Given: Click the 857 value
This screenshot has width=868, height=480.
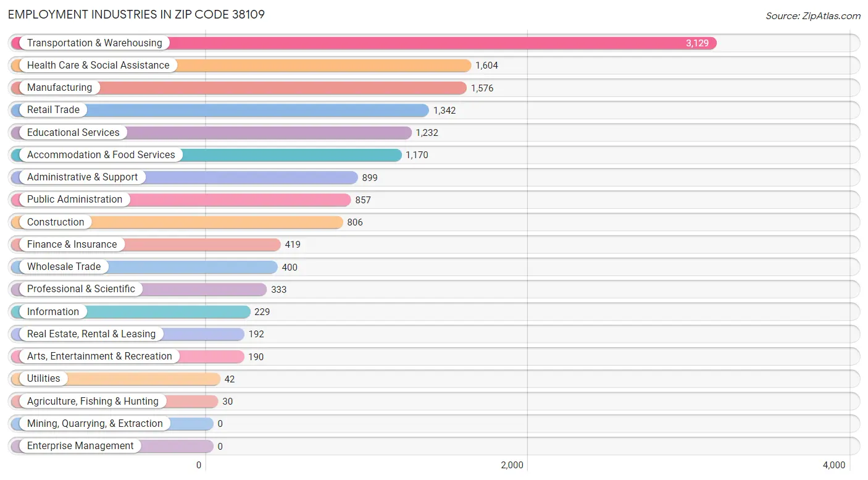Looking at the screenshot, I should [x=363, y=200].
